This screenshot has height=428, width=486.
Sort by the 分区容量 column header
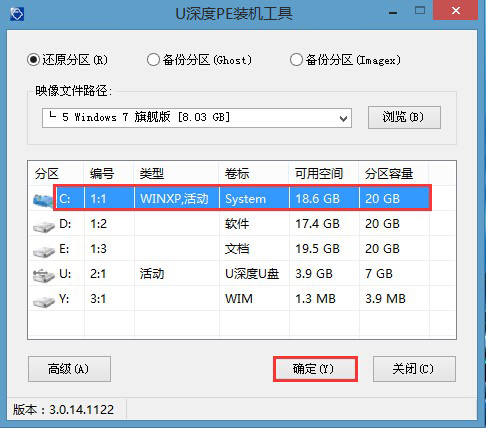pos(393,173)
